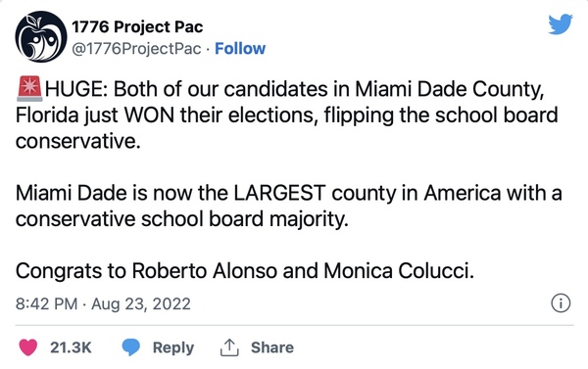Click the share upload arrow icon
The image size is (588, 369).
click(x=229, y=347)
